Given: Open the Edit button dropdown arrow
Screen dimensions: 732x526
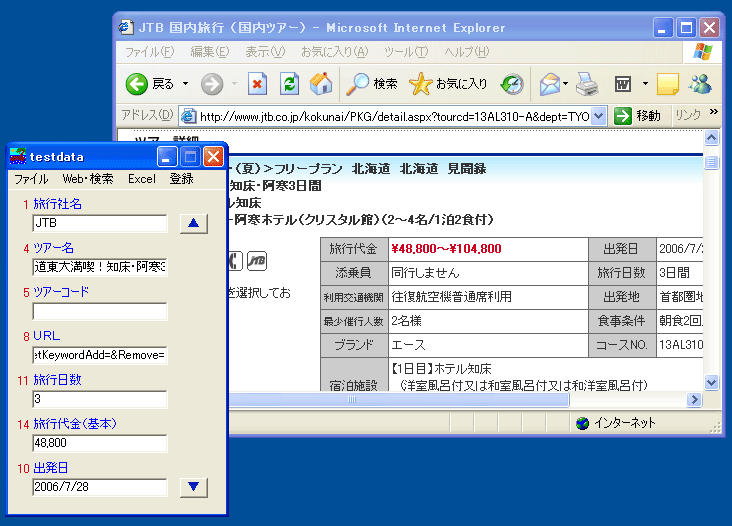Looking at the screenshot, I should (645, 84).
